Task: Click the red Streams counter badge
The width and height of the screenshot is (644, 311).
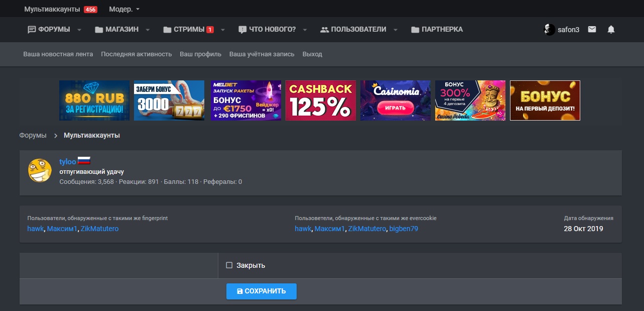Action: tap(210, 30)
